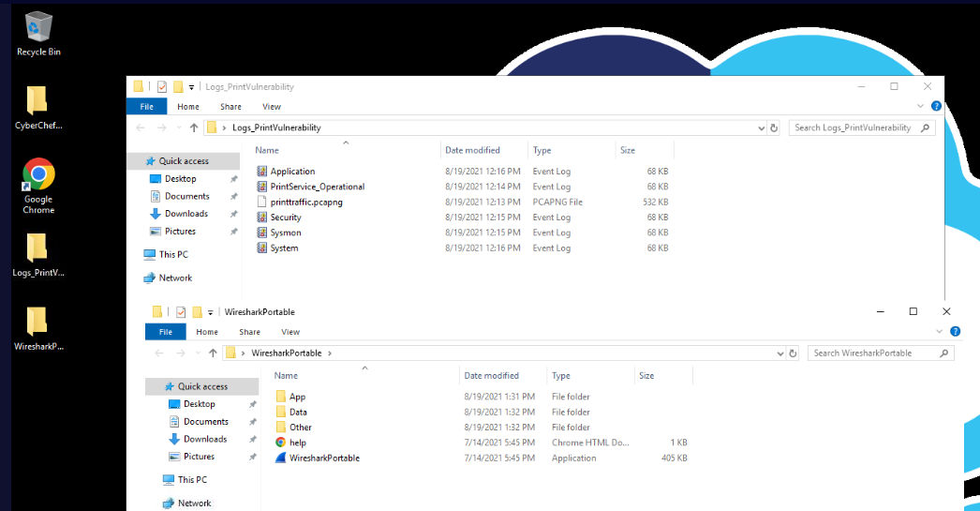
Task: Select the Other folder icon in WiresharkPortable
Action: click(x=281, y=428)
